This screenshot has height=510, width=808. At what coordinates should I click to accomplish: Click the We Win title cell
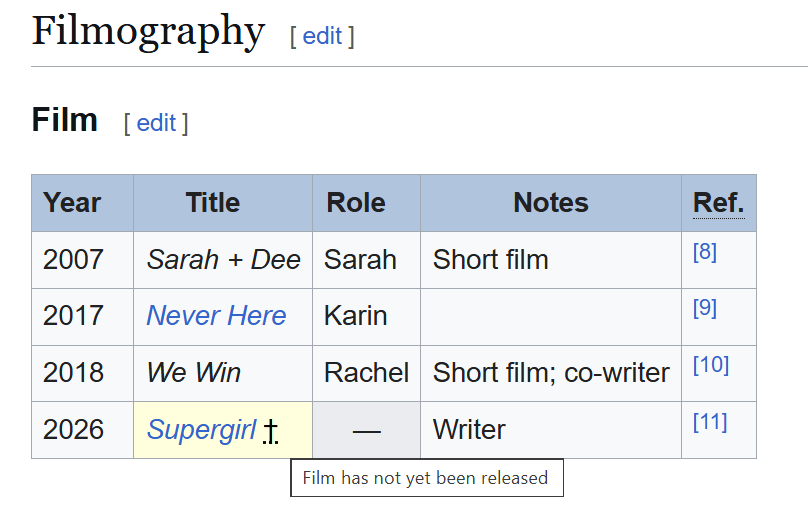click(x=193, y=373)
